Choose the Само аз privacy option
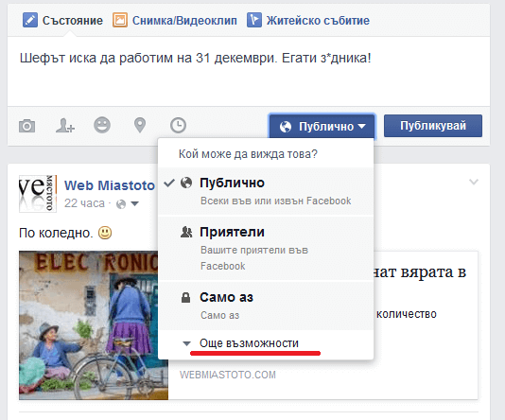 point(266,306)
